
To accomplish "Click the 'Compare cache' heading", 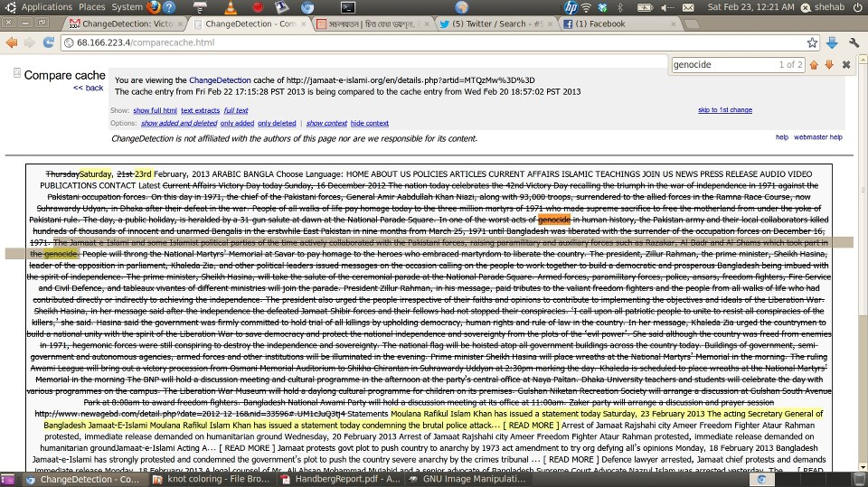I will (64, 75).
